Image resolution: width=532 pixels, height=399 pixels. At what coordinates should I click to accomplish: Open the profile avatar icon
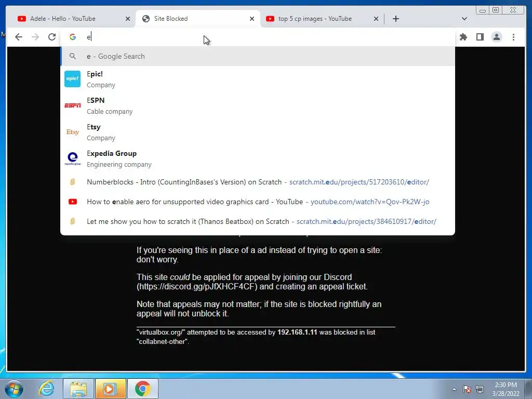496,37
